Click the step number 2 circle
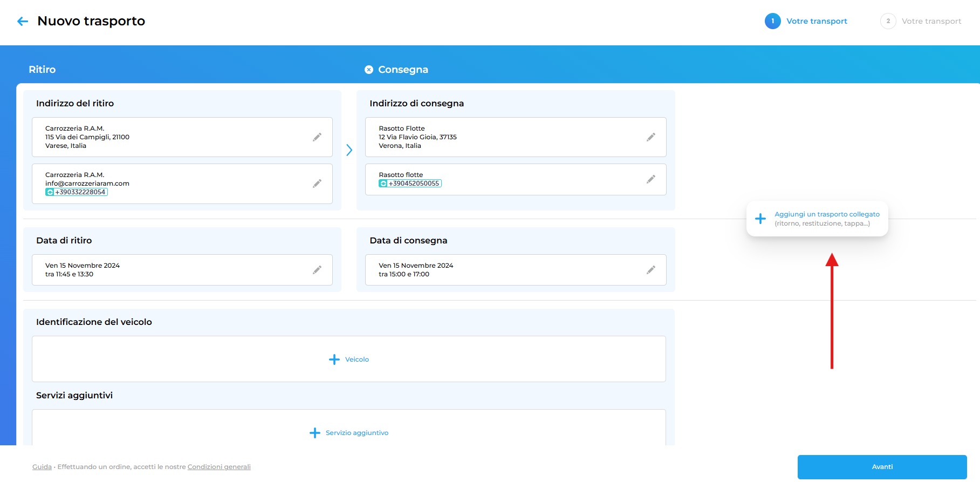980x482 pixels. (x=888, y=21)
